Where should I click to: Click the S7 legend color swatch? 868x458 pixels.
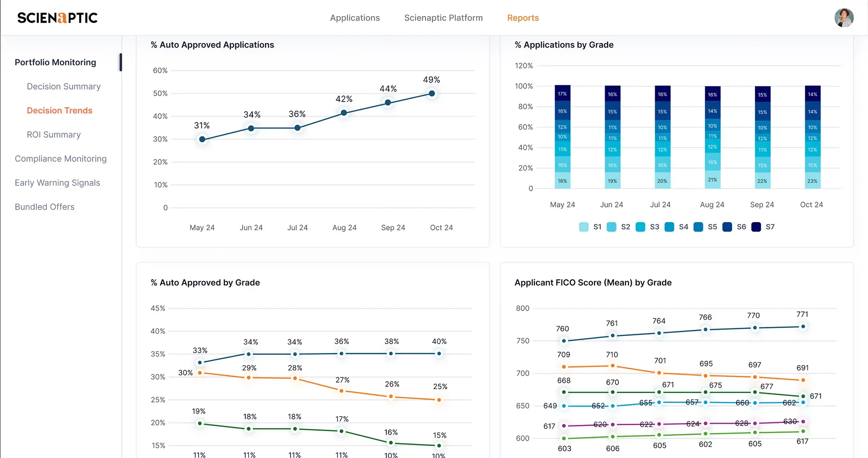tap(756, 227)
